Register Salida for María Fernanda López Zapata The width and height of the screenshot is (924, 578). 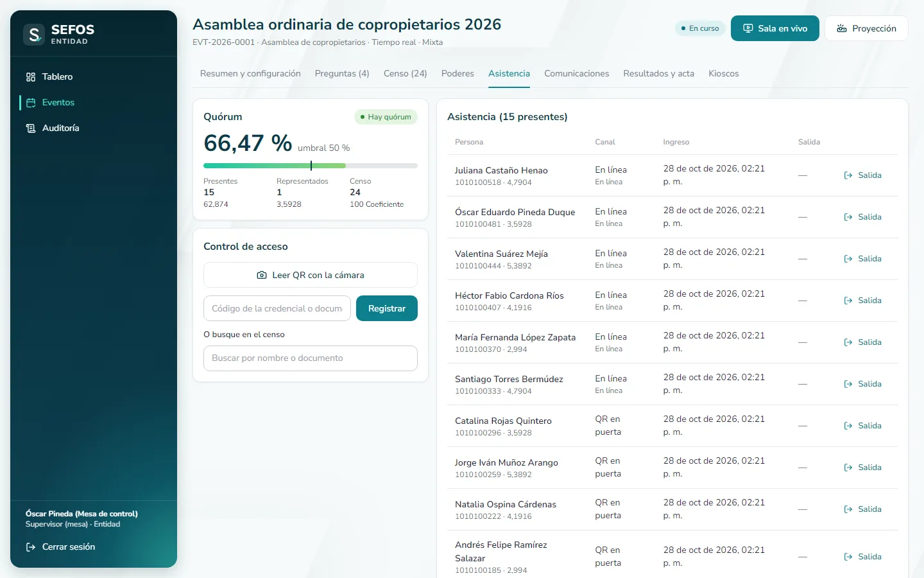click(x=863, y=342)
